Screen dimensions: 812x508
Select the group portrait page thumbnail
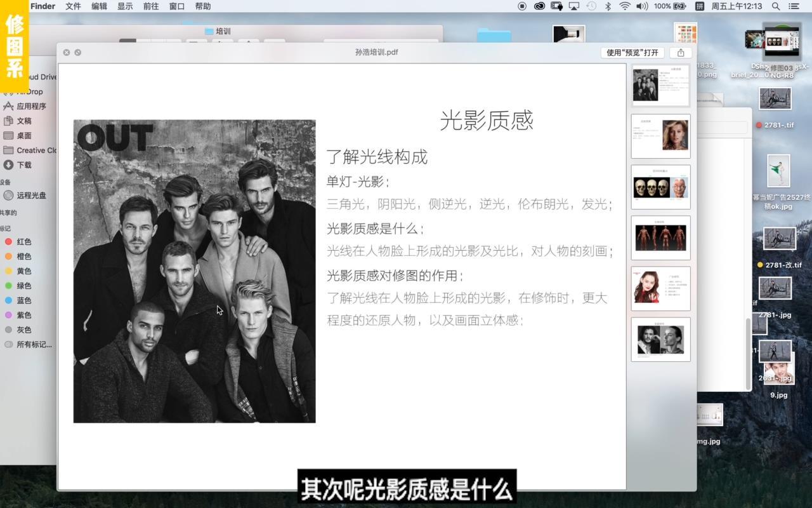(661, 85)
